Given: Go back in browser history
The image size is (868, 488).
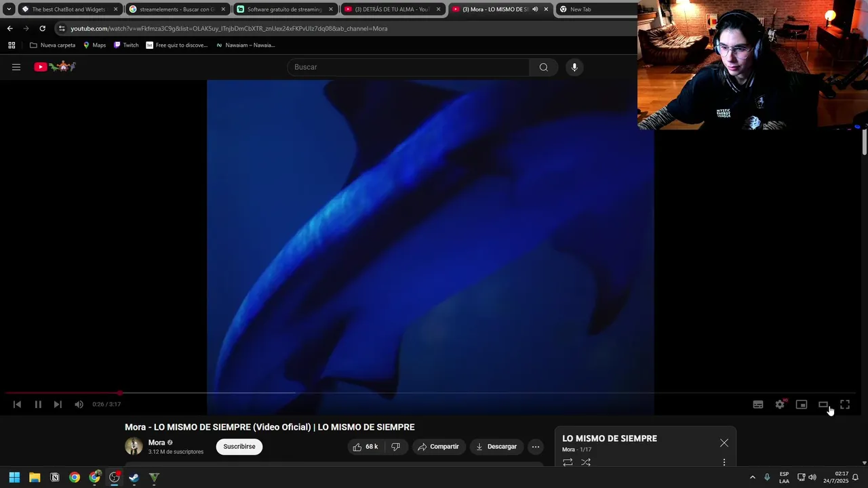Looking at the screenshot, I should point(9,28).
